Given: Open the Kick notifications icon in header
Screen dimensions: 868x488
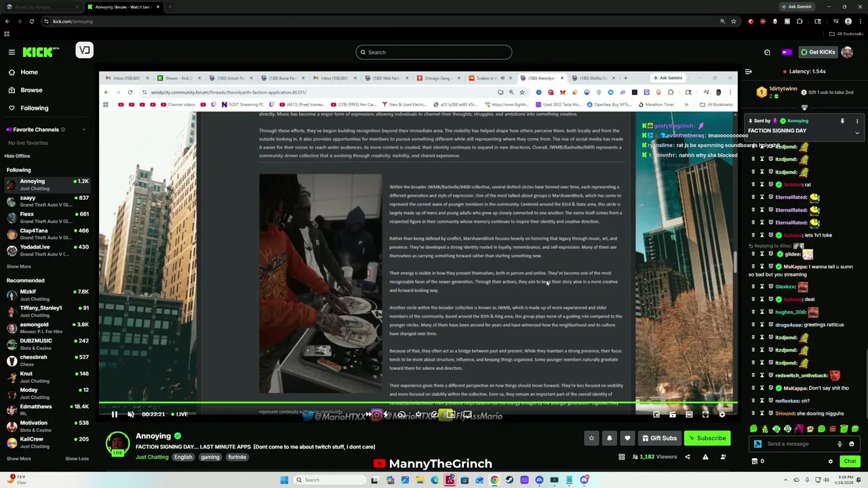Looking at the screenshot, I should (767, 52).
